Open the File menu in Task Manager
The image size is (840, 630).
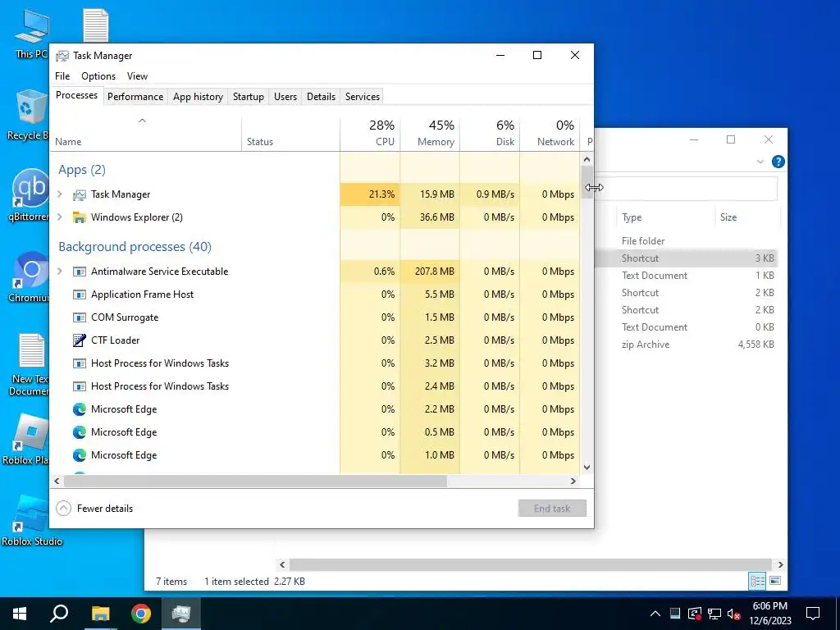(x=62, y=76)
